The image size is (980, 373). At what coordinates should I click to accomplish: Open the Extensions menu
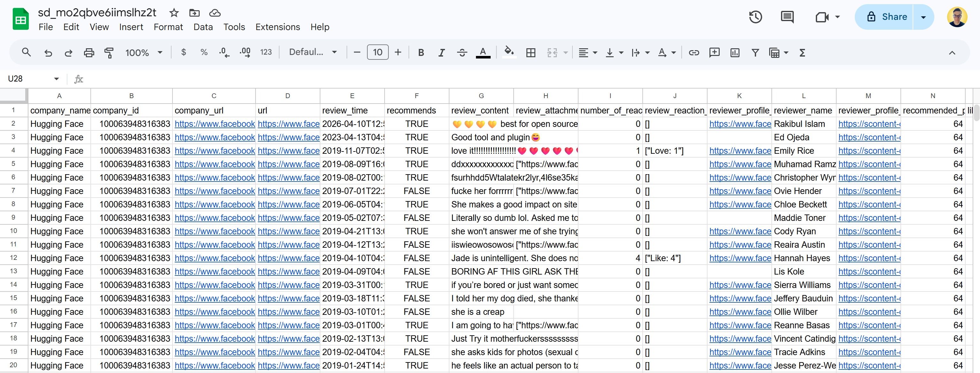[x=277, y=27]
